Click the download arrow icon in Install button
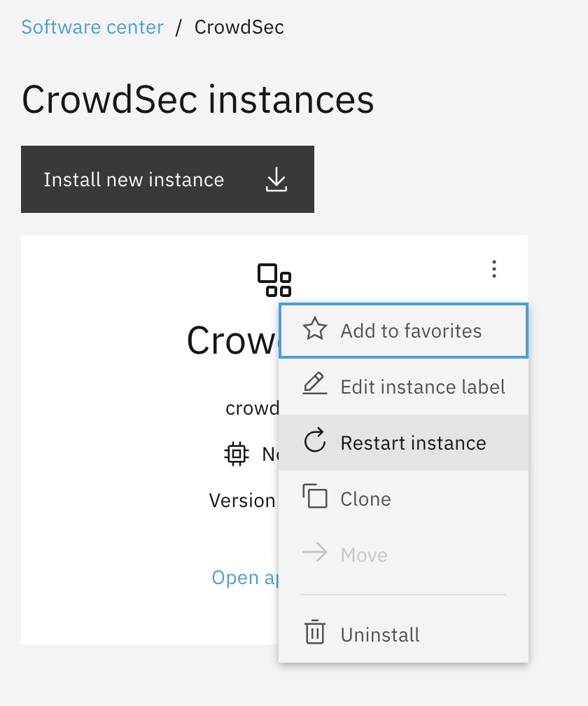The height and width of the screenshot is (706, 588). (277, 180)
